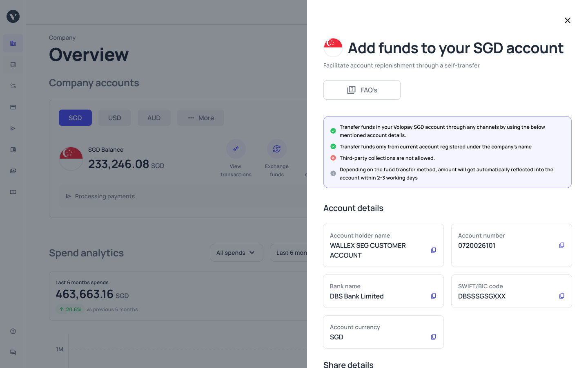
Task: Copy the SWIFT/BIC code DBSSSGSGXXX
Action: point(561,296)
